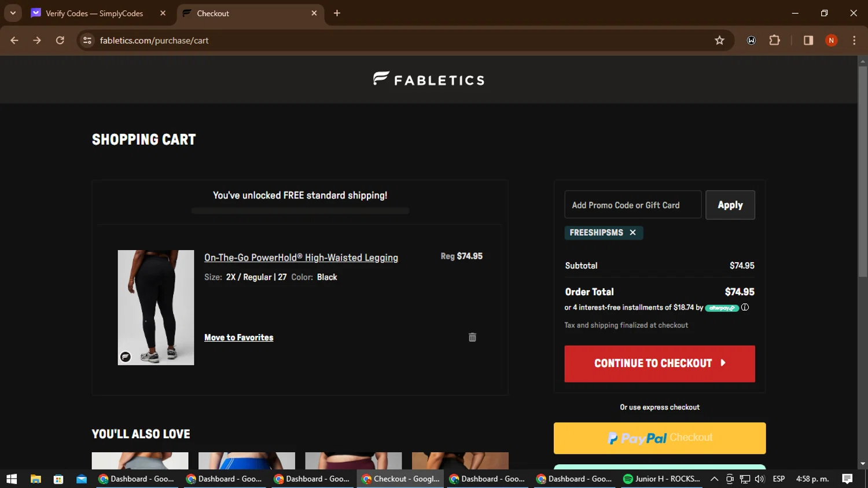Click the free shipping progress bar
The height and width of the screenshot is (488, 868).
tap(300, 211)
